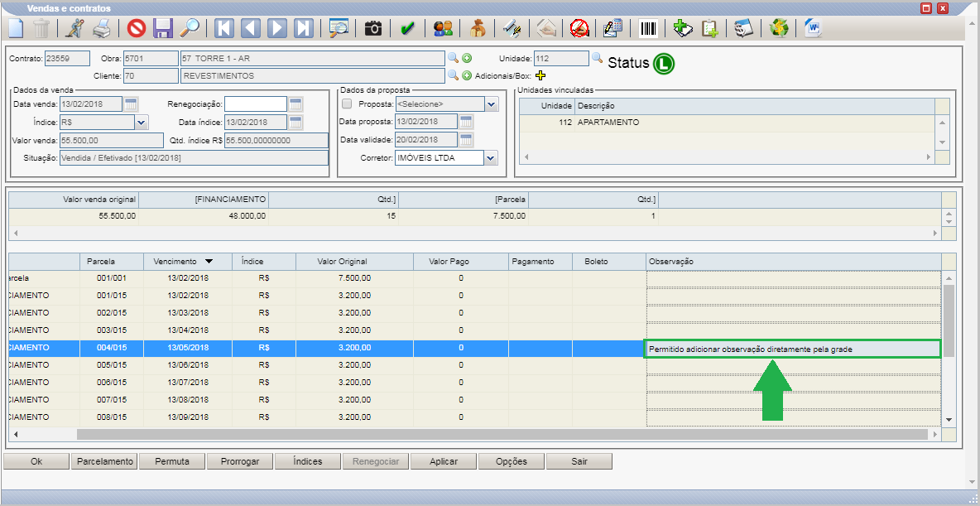
Task: Export with the Word document icon
Action: point(813,28)
